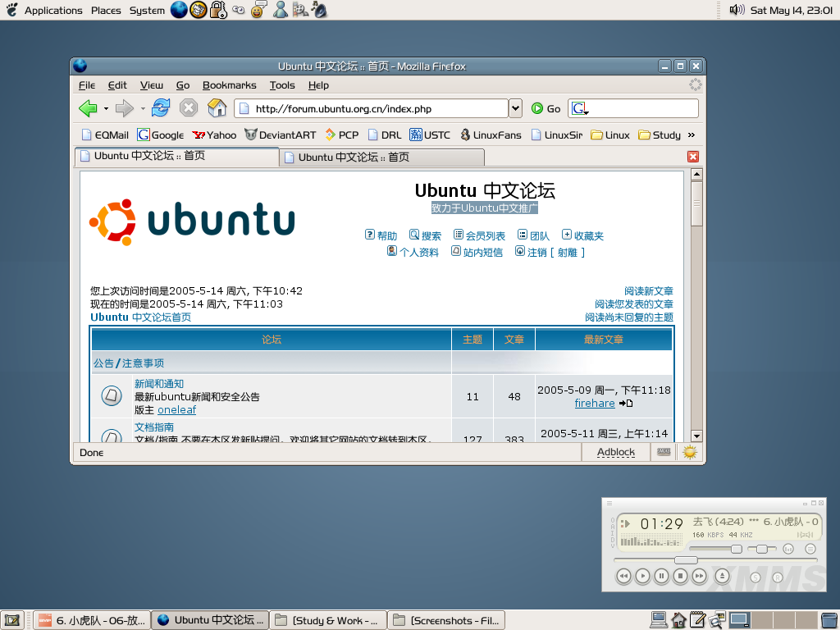Click the XMMS song position seek bar

click(x=715, y=560)
